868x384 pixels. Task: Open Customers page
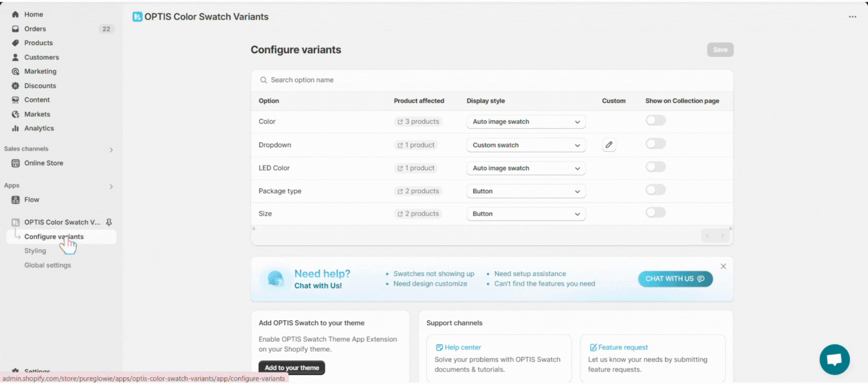41,57
